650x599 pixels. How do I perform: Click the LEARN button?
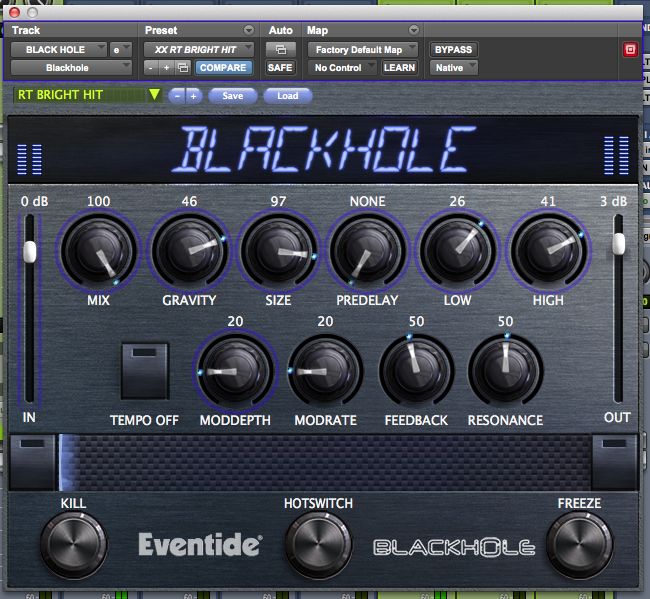click(399, 68)
